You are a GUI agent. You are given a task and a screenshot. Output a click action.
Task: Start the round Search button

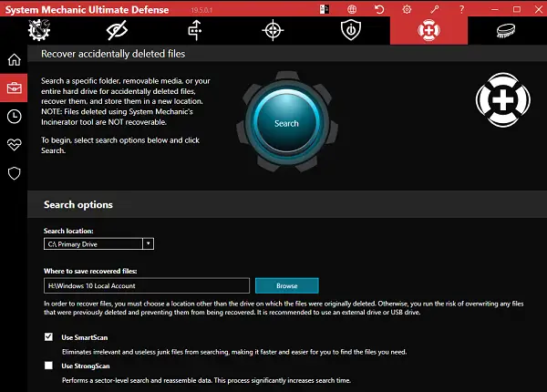click(286, 123)
